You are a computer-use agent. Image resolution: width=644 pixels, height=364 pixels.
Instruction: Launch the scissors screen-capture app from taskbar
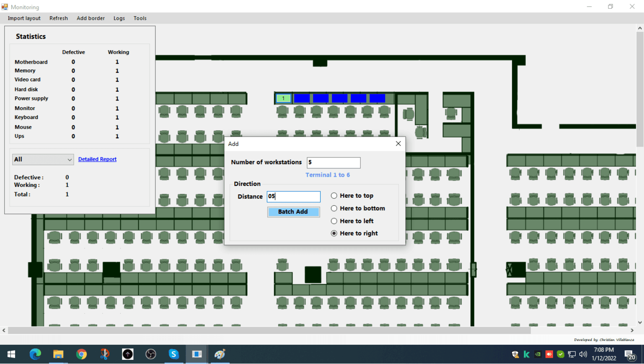pos(104,354)
